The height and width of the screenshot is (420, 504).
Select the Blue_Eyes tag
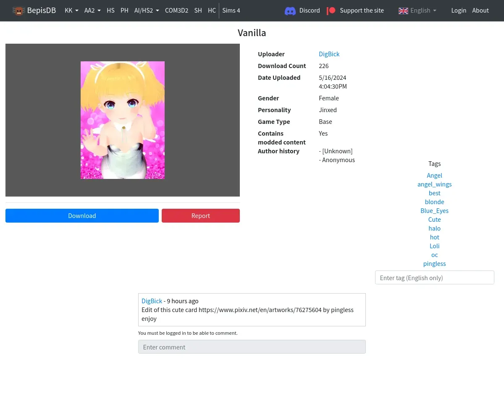[434, 210]
